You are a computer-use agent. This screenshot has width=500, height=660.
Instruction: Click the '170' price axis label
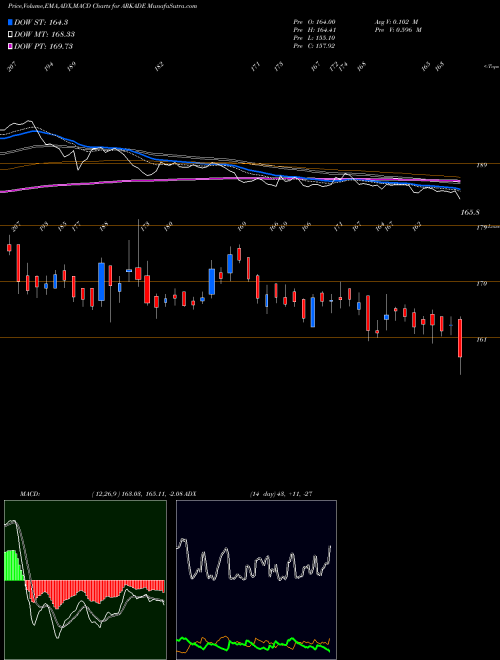[481, 284]
